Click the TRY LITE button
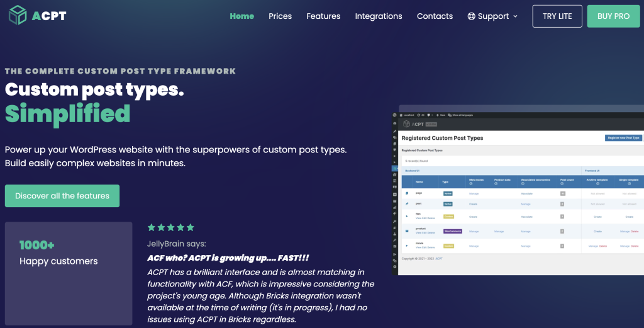The width and height of the screenshot is (644, 328). pos(557,16)
